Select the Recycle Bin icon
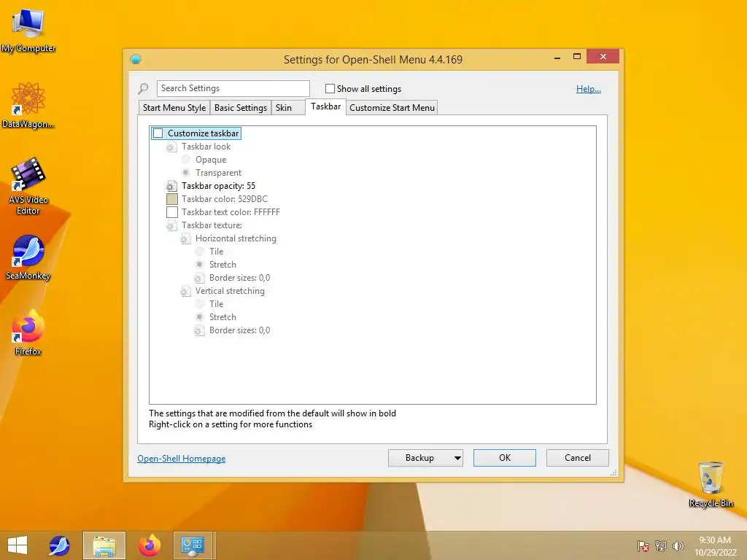 [711, 484]
